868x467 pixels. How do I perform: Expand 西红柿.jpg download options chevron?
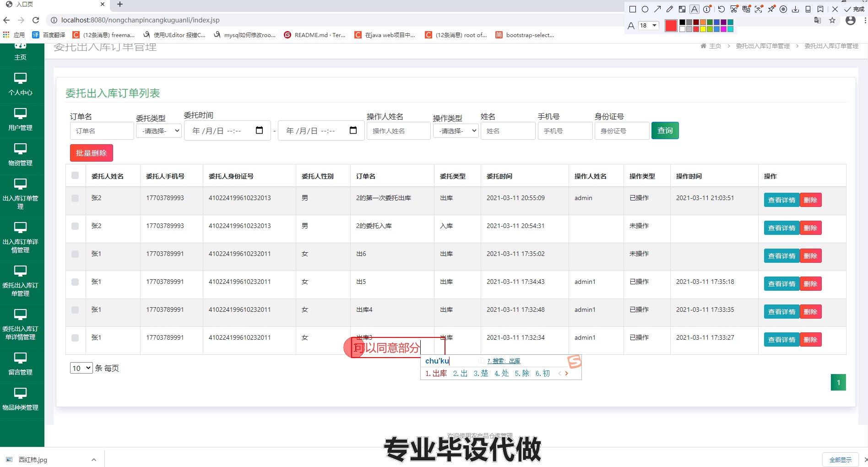(93, 460)
